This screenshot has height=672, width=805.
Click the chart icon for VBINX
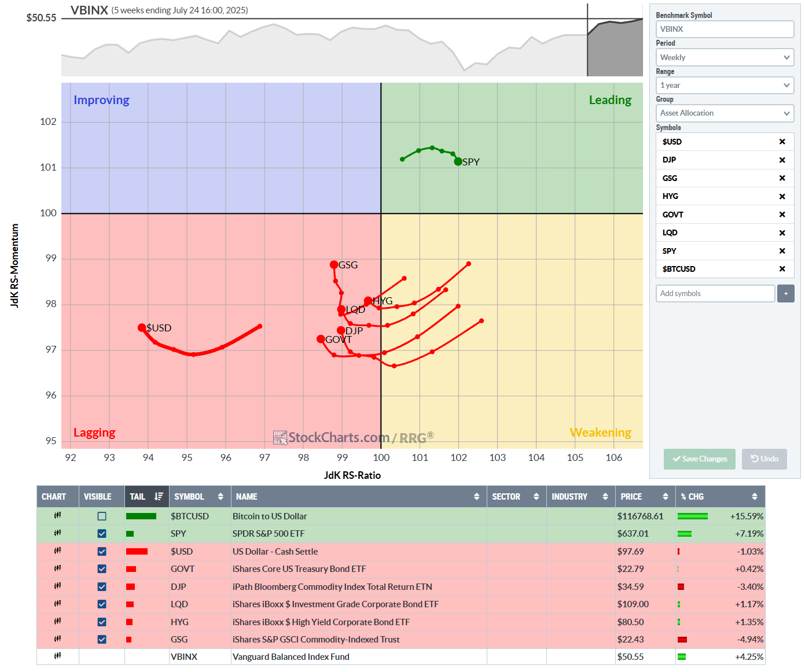click(x=57, y=656)
